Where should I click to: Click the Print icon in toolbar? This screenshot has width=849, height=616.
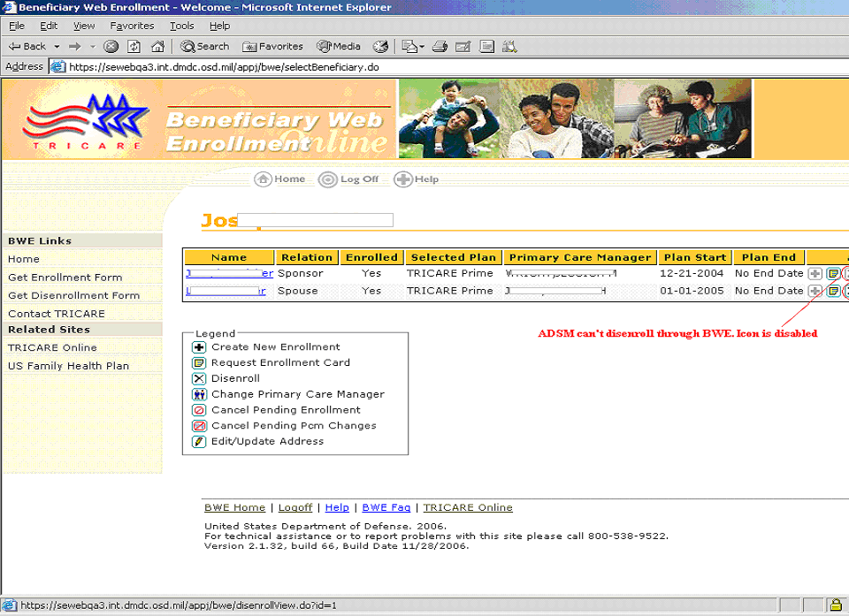pos(440,47)
